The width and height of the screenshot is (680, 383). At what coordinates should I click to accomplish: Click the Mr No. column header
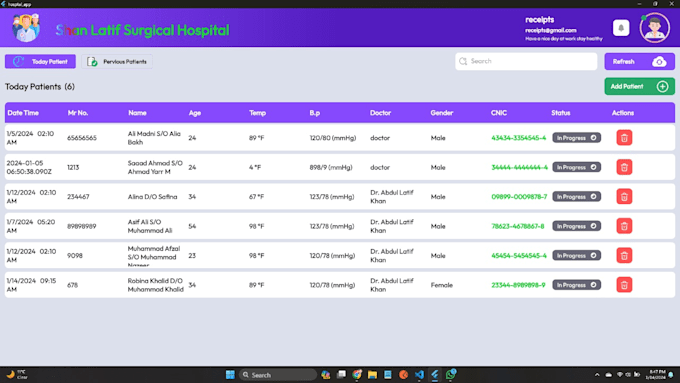pyautogui.click(x=78, y=113)
